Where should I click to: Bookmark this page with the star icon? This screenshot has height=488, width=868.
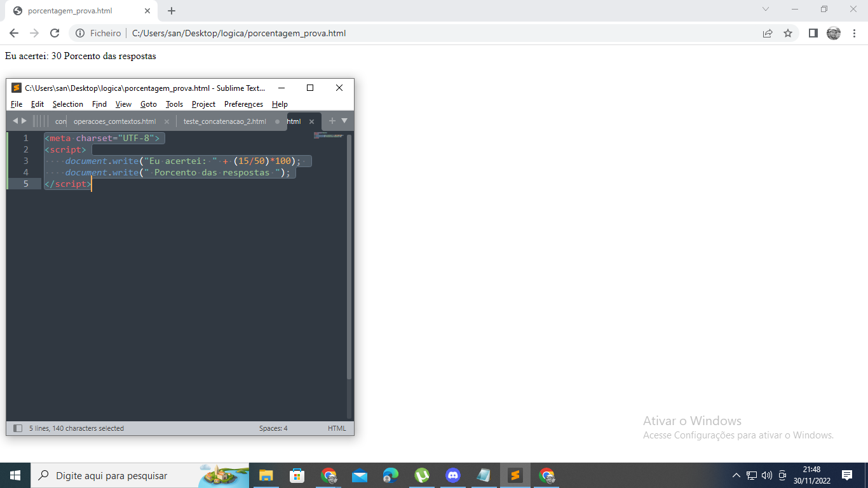click(788, 33)
